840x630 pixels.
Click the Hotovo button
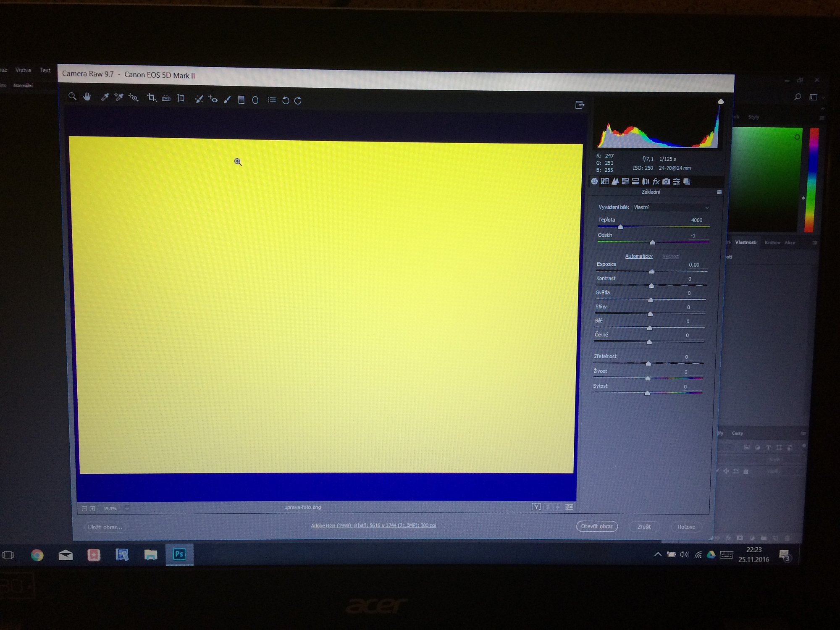pyautogui.click(x=686, y=527)
